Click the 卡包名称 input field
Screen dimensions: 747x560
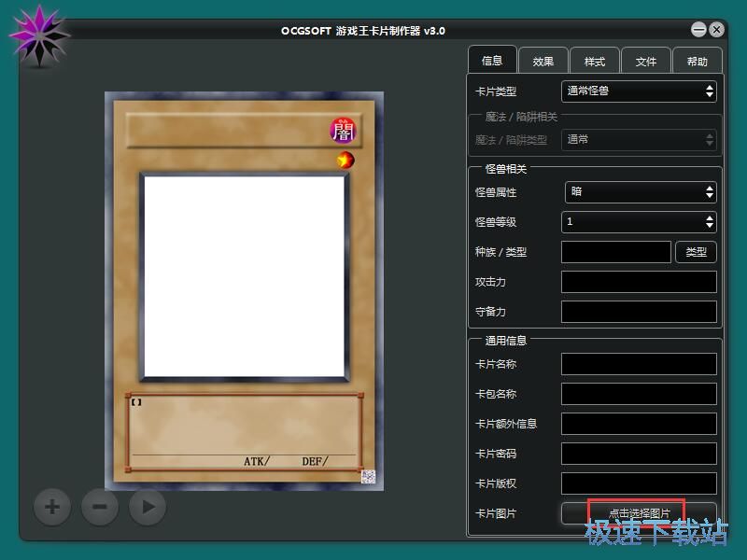[639, 394]
